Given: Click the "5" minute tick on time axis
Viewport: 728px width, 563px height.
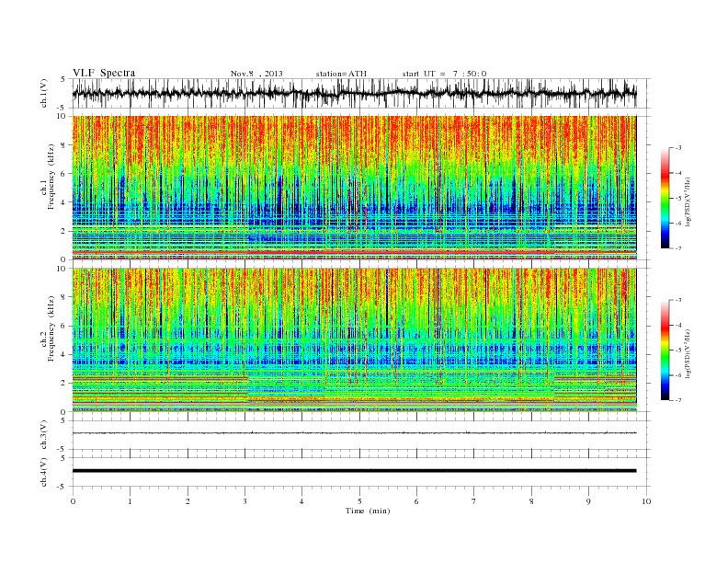Looking at the screenshot, I should 359,501.
